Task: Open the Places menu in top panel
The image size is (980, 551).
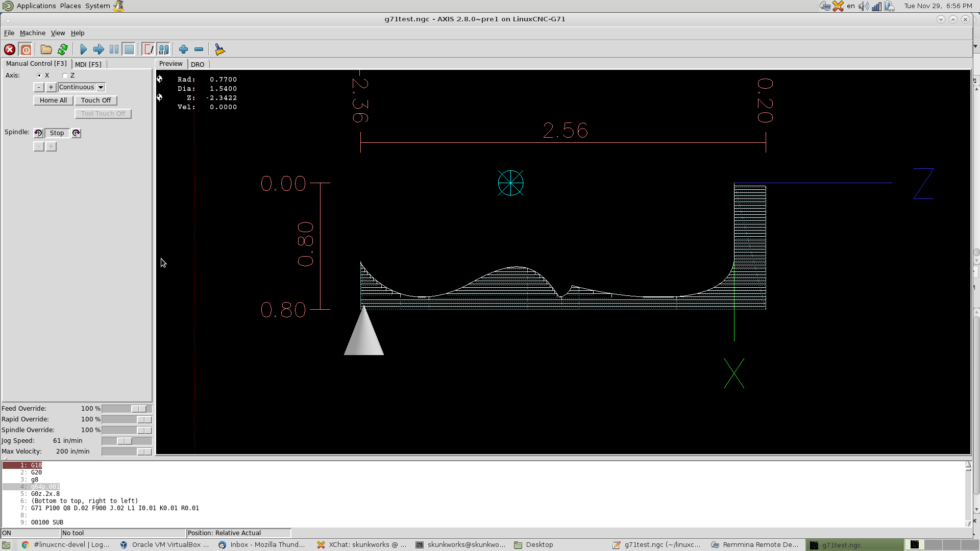Action: point(70,6)
